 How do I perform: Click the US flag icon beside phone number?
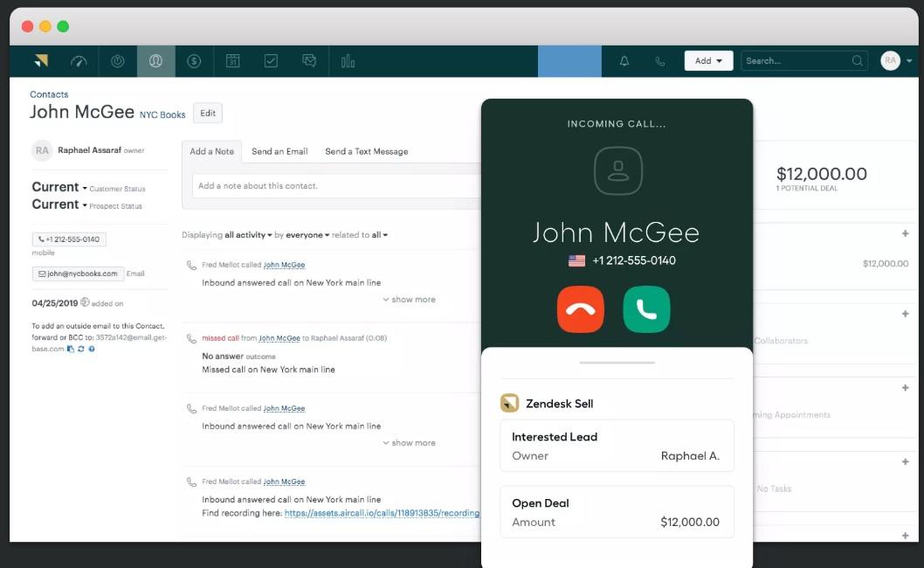point(577,260)
